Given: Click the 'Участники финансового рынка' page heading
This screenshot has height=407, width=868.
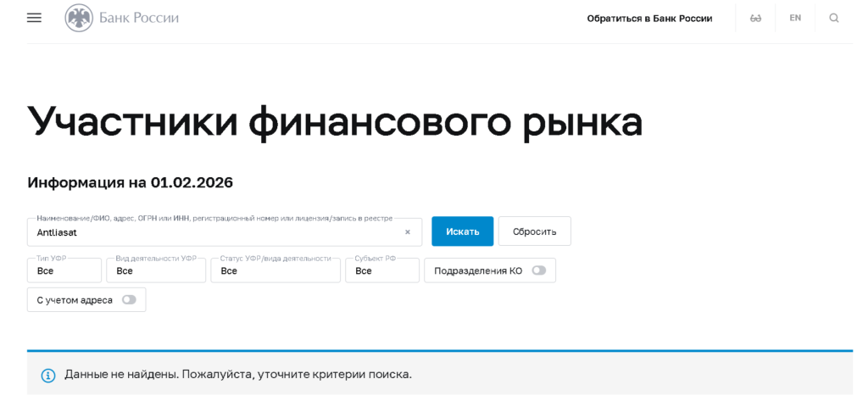Looking at the screenshot, I should click(x=335, y=121).
